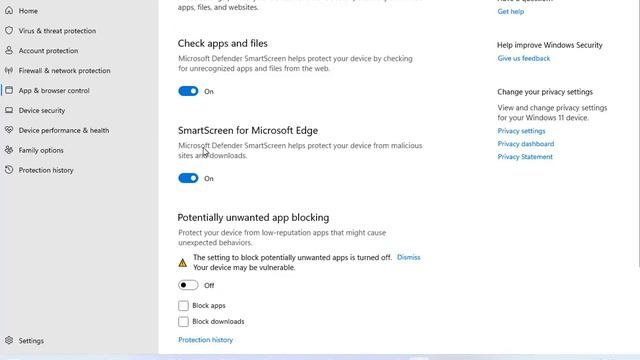
Task: Open the Give us feedback link
Action: (524, 58)
